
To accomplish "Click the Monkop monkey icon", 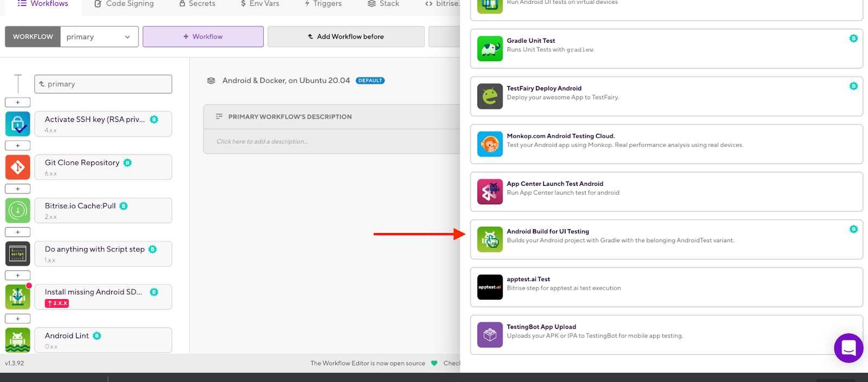I will 490,144.
